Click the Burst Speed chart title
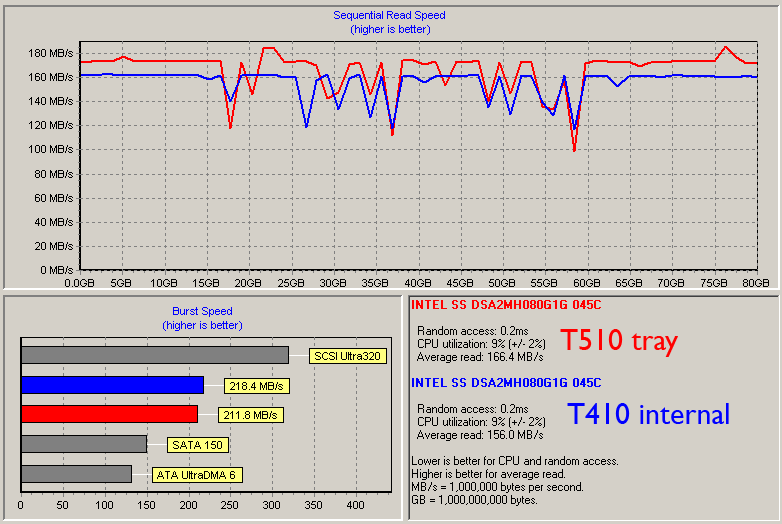The height and width of the screenshot is (524, 782). tap(202, 311)
